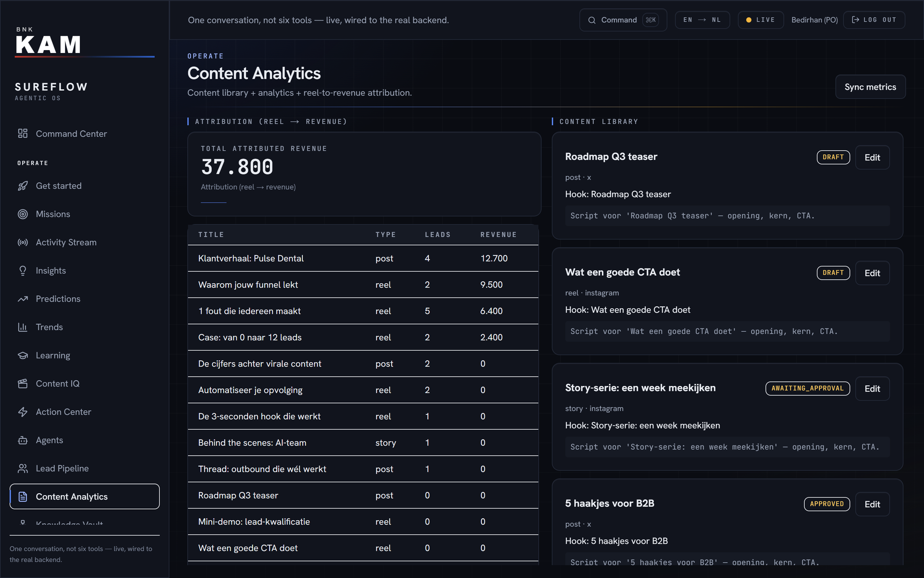Image resolution: width=924 pixels, height=578 pixels.
Task: Edit the 5 haakjes voor B2B card
Action: coord(872,504)
